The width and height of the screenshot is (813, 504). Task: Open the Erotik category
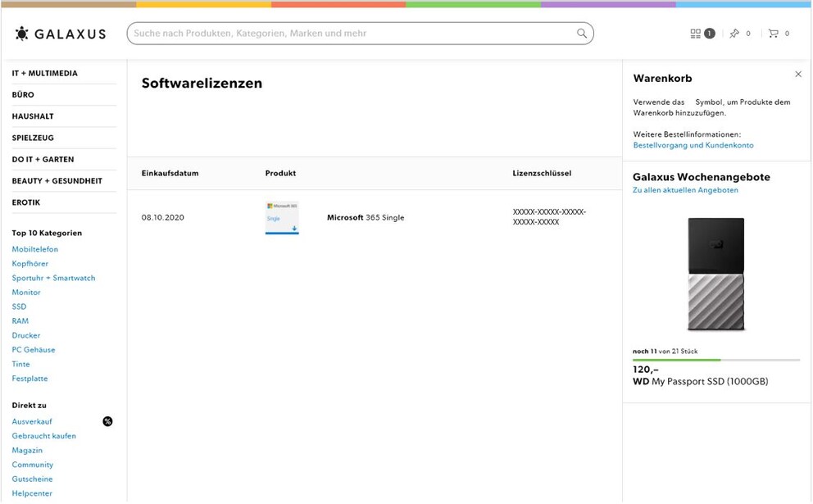click(26, 202)
